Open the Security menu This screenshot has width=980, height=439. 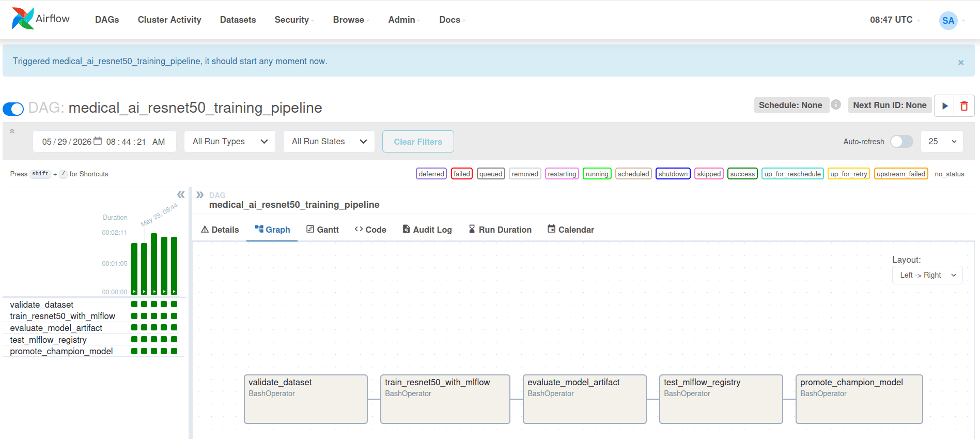(x=293, y=20)
